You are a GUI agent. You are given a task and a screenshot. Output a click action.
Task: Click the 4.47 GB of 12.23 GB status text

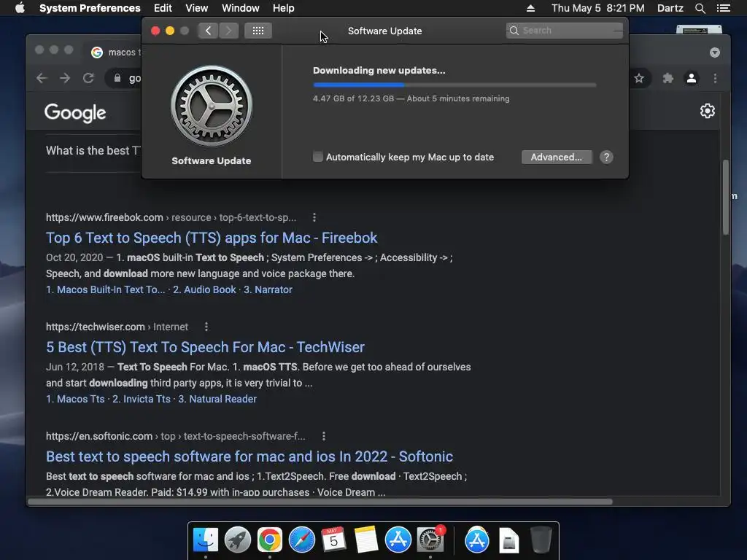point(411,98)
